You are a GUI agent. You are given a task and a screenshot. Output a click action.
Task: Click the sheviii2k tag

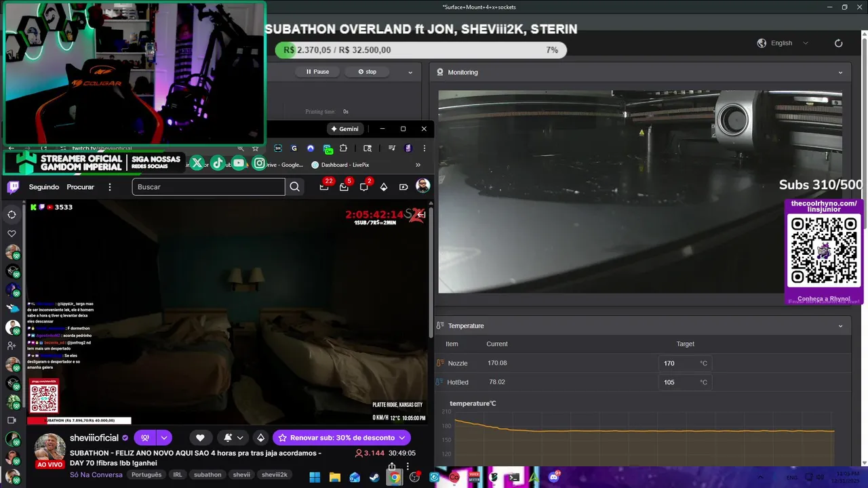tap(275, 474)
